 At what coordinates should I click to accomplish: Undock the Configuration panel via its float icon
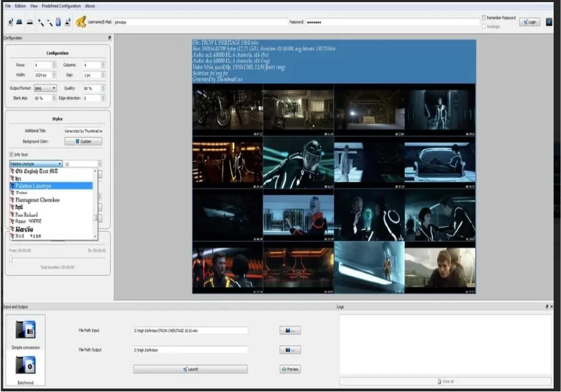point(109,38)
